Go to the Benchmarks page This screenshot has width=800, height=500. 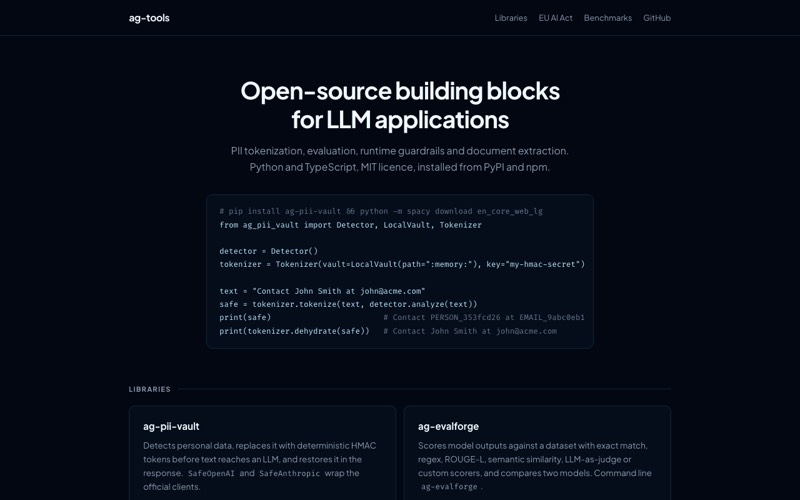pos(608,18)
